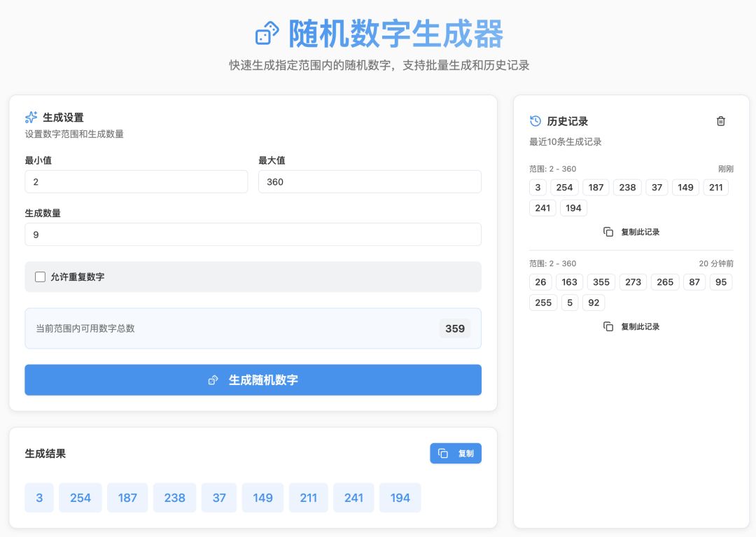Click the clock icon beside 历史记录
Image resolution: width=756 pixels, height=537 pixels.
(x=535, y=121)
